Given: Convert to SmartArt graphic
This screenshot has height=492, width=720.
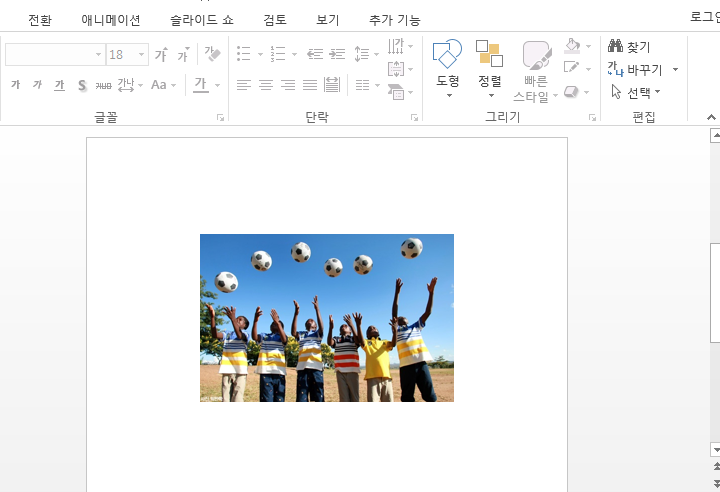Looking at the screenshot, I should [x=400, y=92].
